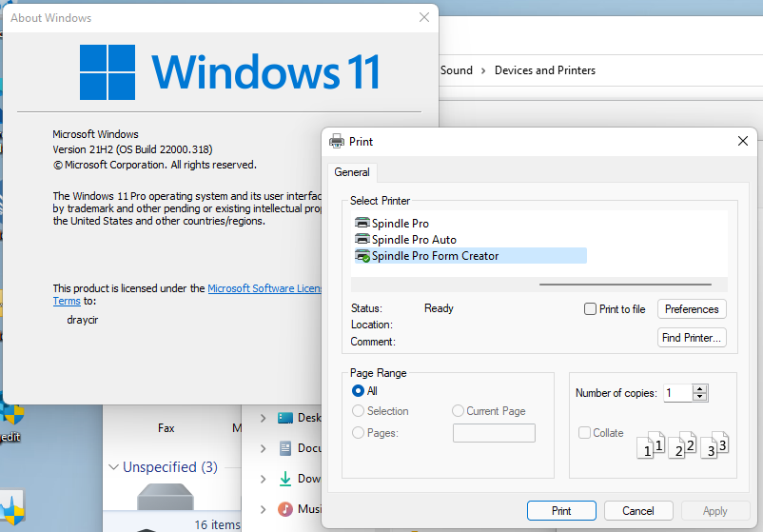Click the Music folder icon
Screen dimensions: 763x532
pyautogui.click(x=285, y=509)
